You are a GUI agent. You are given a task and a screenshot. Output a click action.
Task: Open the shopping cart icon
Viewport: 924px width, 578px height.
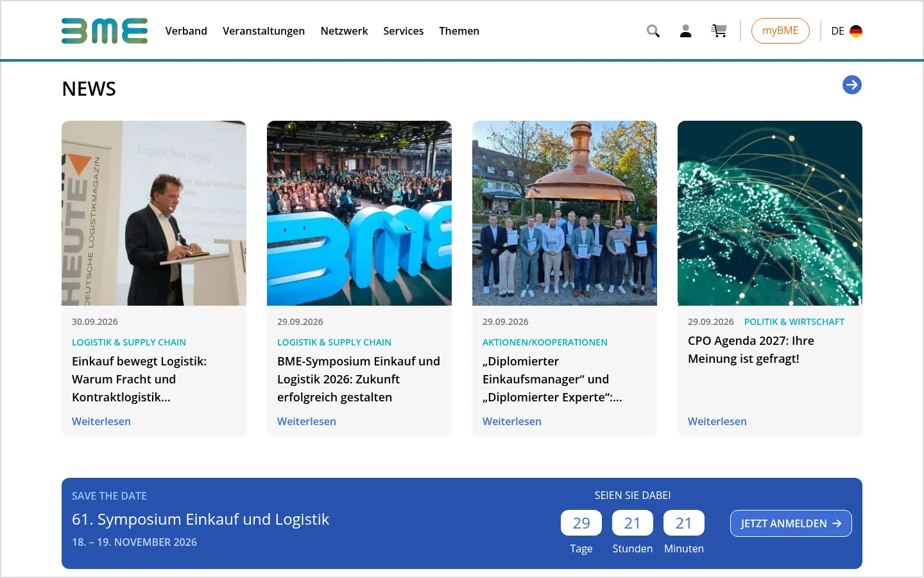click(x=719, y=31)
